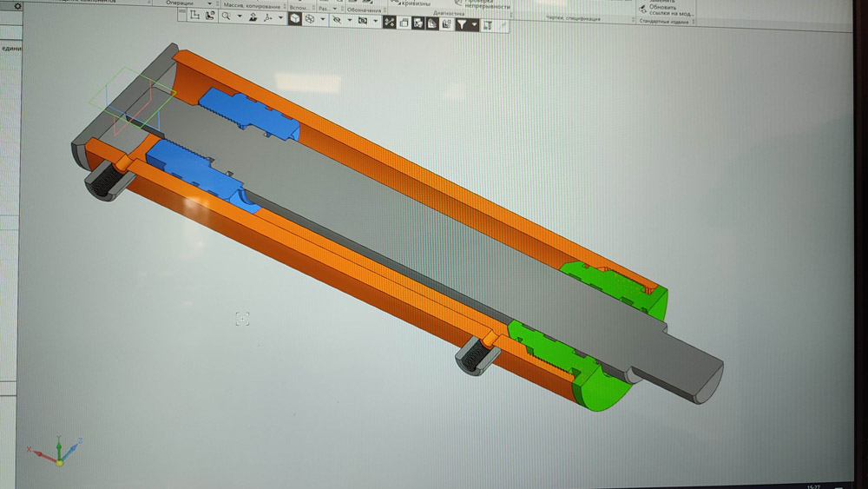Viewport: 868px width, 489px height.
Task: Expand the display mode dropdown arrow
Action: pyautogui.click(x=323, y=19)
